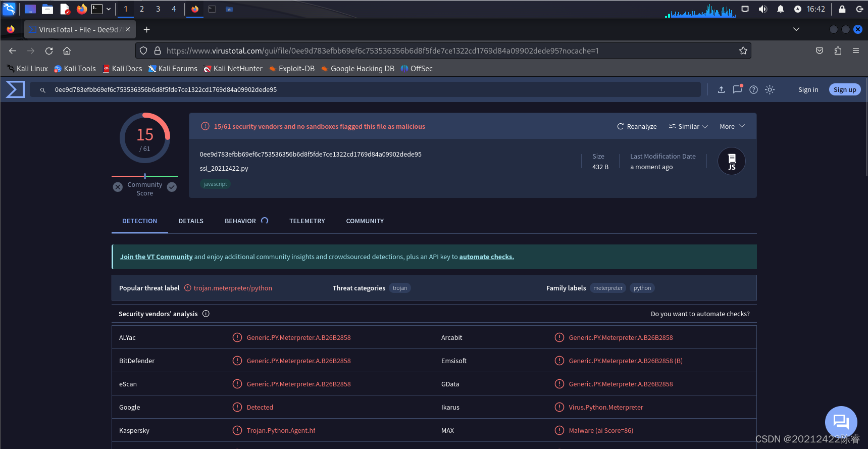Click Kaspersky result Trojan.Python.Agent.hf

[281, 430]
